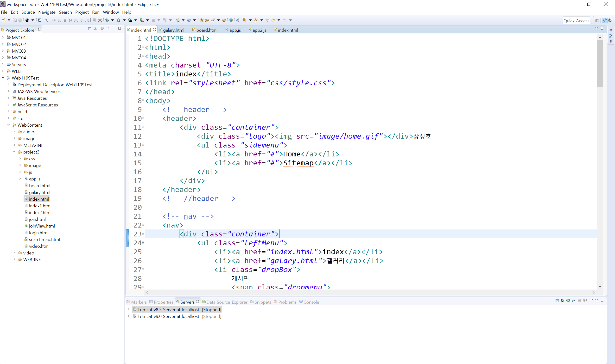
Task: Click the Debug bug icon in main toolbar
Action: (x=107, y=20)
